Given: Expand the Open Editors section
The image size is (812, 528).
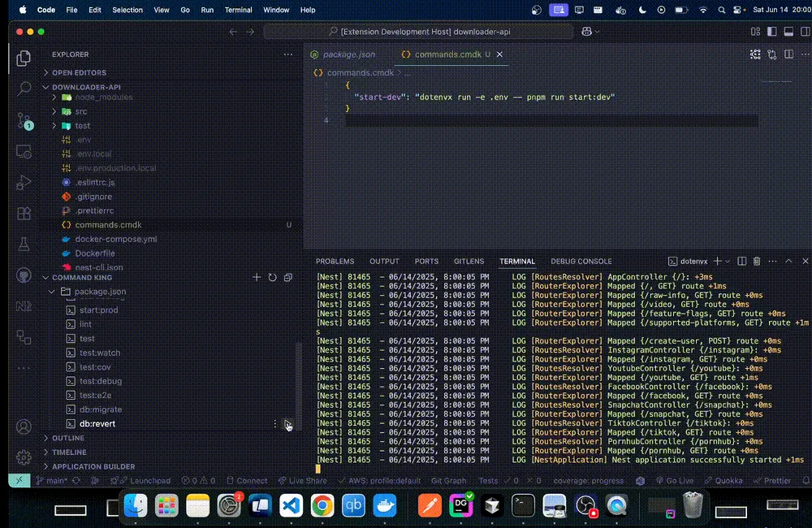Looking at the screenshot, I should click(79, 72).
